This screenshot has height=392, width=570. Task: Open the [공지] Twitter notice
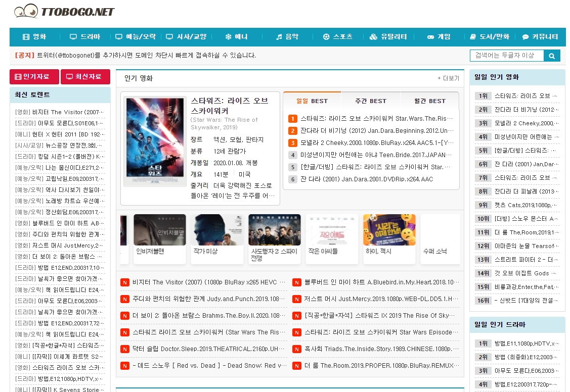coord(135,56)
